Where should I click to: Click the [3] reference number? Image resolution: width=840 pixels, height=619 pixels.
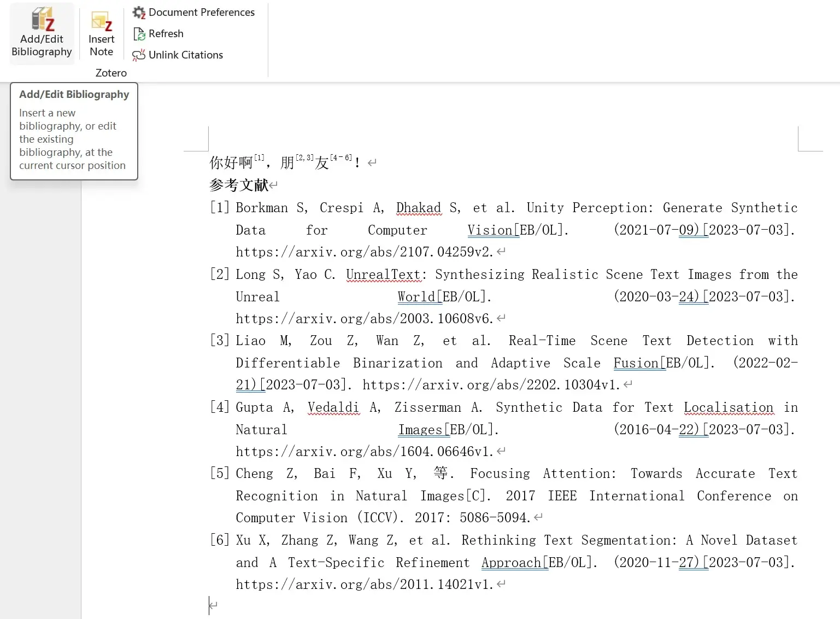pos(220,341)
